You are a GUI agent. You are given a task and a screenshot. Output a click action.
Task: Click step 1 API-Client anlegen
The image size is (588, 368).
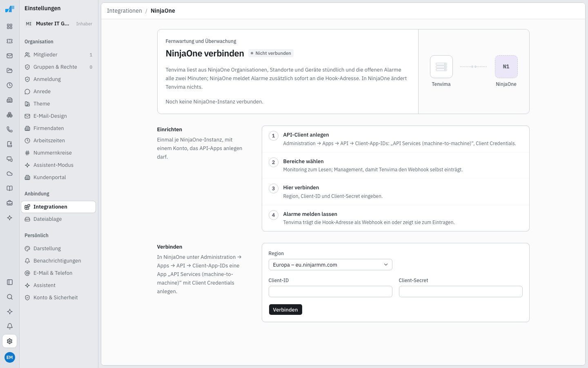coord(395,139)
